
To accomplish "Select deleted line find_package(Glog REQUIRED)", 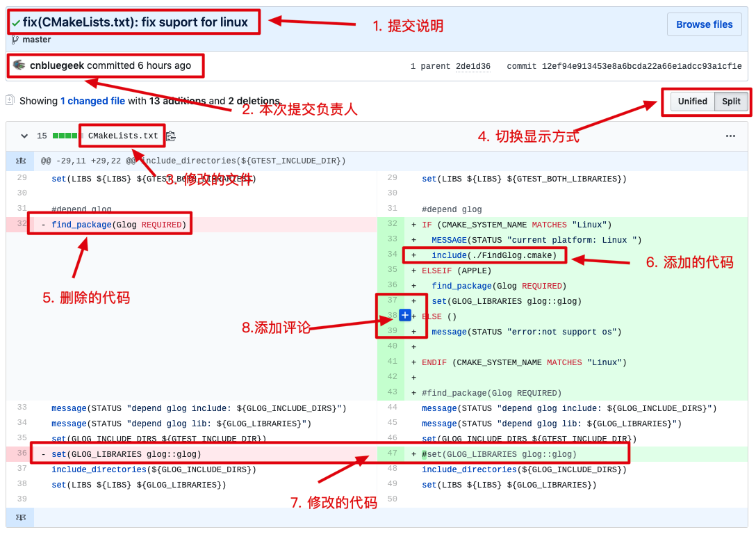I will pyautogui.click(x=111, y=224).
